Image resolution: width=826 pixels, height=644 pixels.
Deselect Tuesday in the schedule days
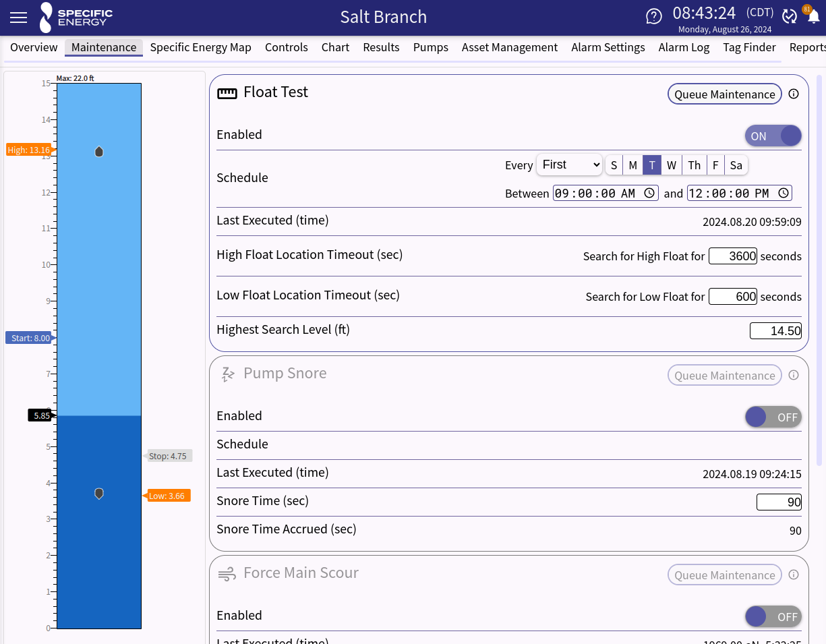pyautogui.click(x=652, y=165)
